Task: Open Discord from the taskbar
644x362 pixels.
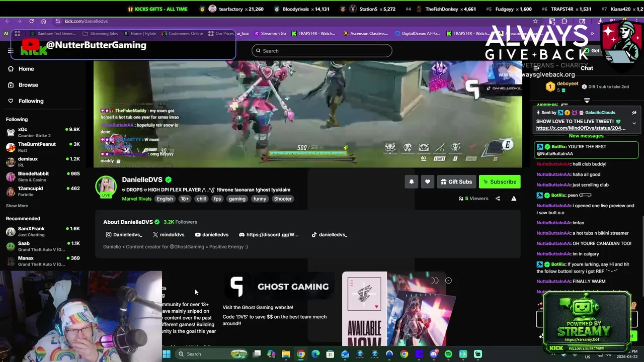Action: pyautogui.click(x=434, y=354)
